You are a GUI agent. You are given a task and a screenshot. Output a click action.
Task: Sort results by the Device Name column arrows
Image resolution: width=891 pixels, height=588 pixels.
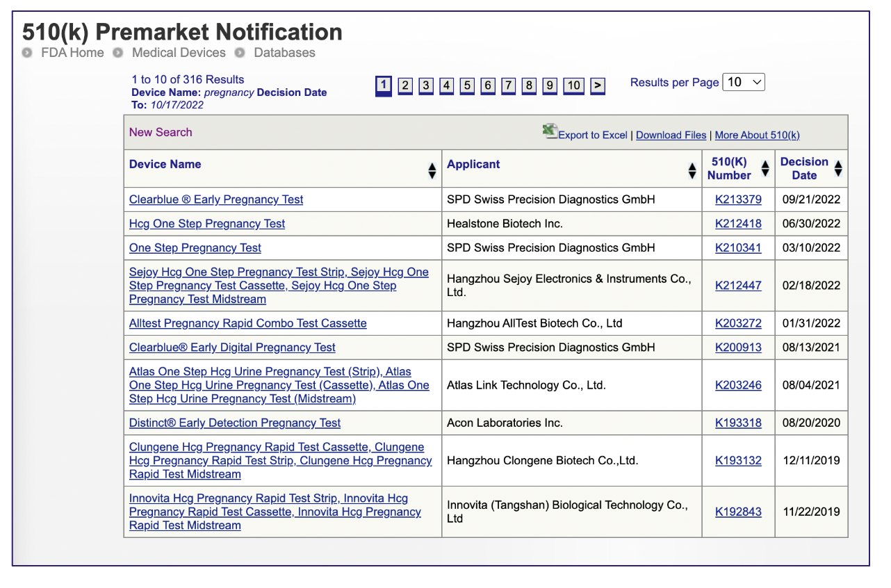pos(432,169)
